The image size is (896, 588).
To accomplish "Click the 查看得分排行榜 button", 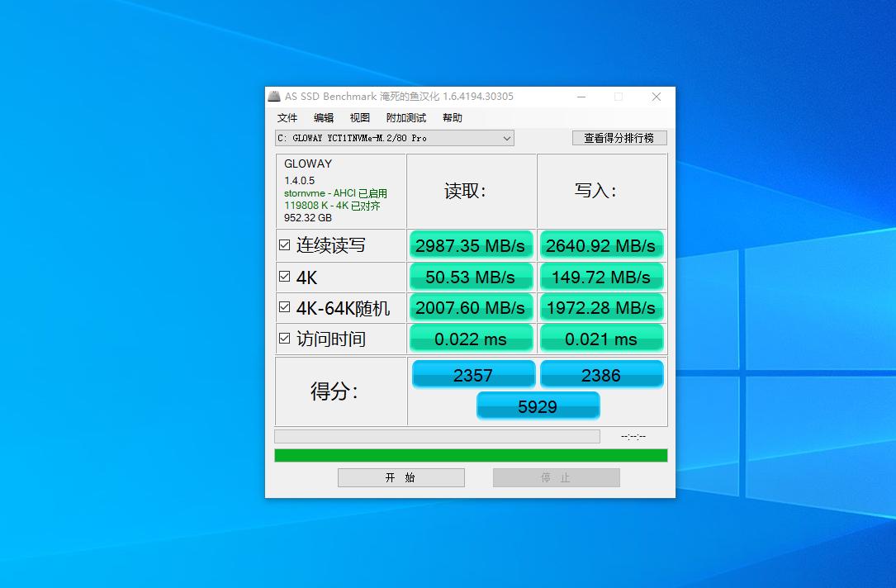I will coord(619,138).
